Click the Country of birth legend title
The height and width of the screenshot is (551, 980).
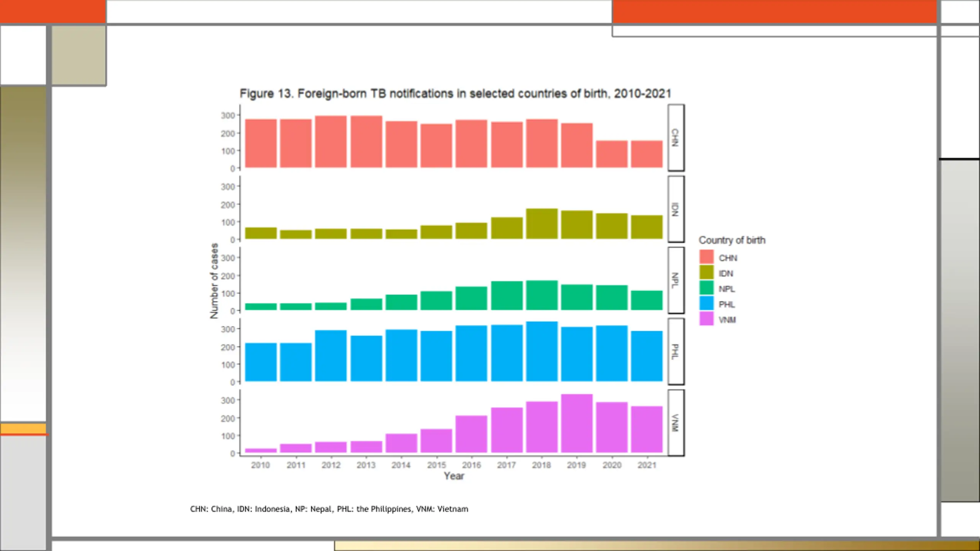pos(732,240)
